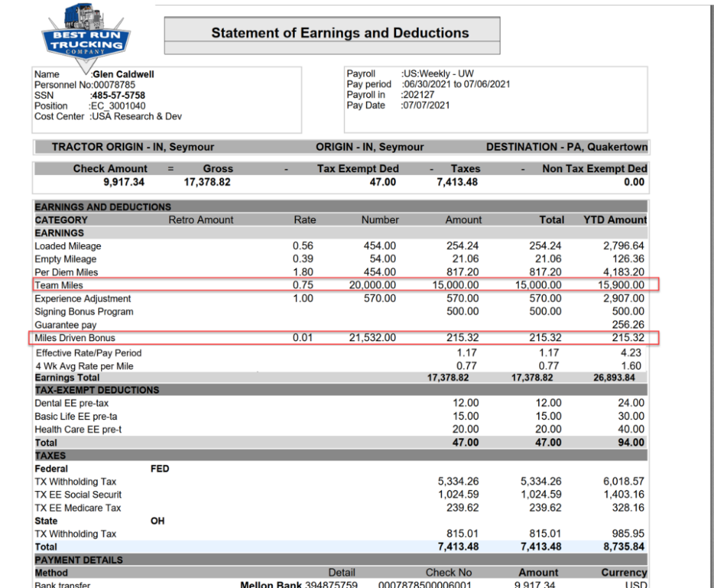Click the Per Diem Miles row label

point(66,272)
